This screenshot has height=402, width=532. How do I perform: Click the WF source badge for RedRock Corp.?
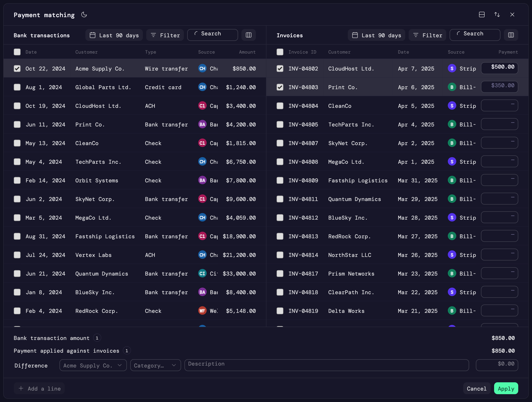pos(202,311)
